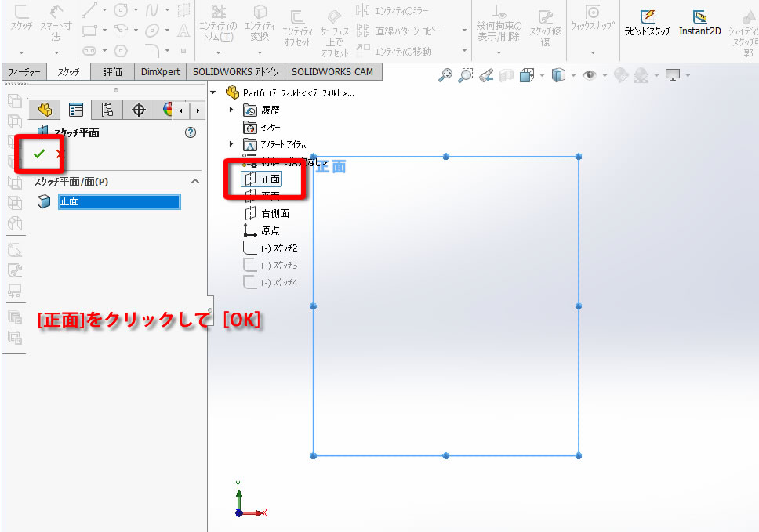
Task: Click Zoom to Area magnifier icon
Action: pyautogui.click(x=466, y=75)
